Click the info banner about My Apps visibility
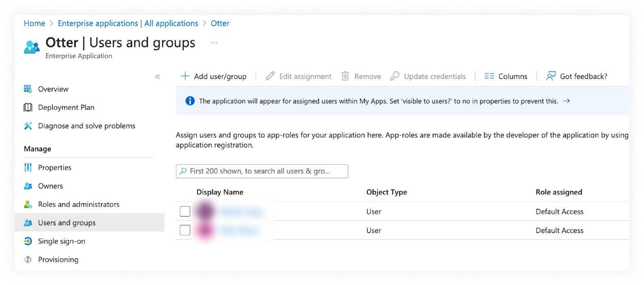644x285 pixels. tap(402, 101)
